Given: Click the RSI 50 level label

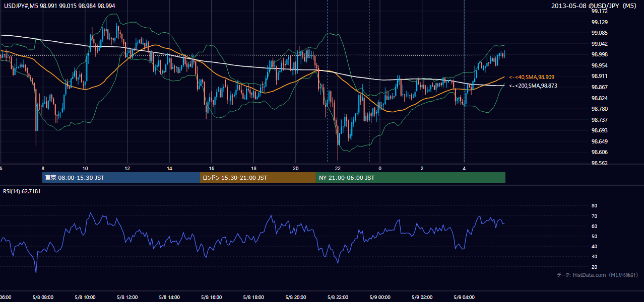Looking at the screenshot, I should [x=594, y=236].
